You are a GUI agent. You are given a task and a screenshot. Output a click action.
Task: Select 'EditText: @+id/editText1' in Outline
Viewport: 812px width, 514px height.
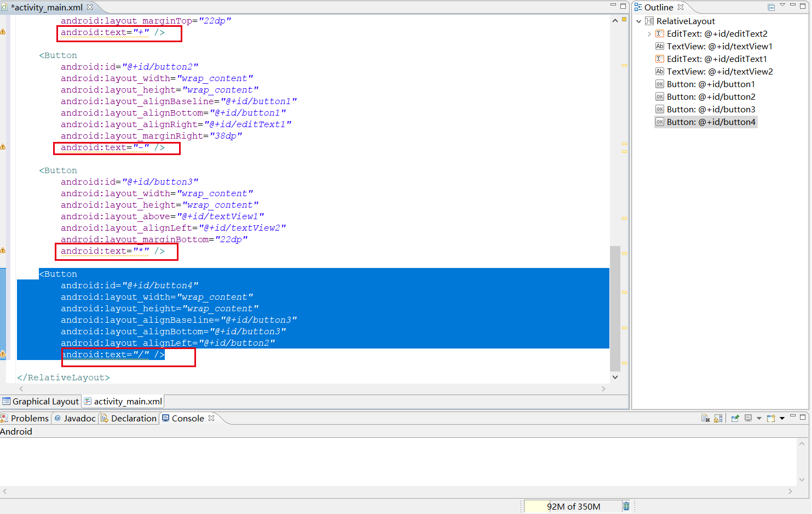pyautogui.click(x=717, y=59)
